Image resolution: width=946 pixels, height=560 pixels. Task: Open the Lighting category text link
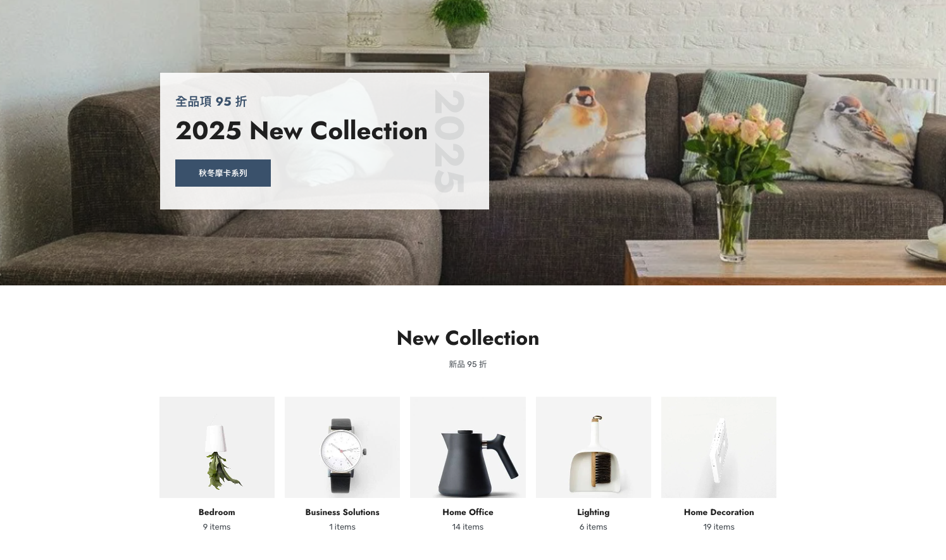click(594, 513)
